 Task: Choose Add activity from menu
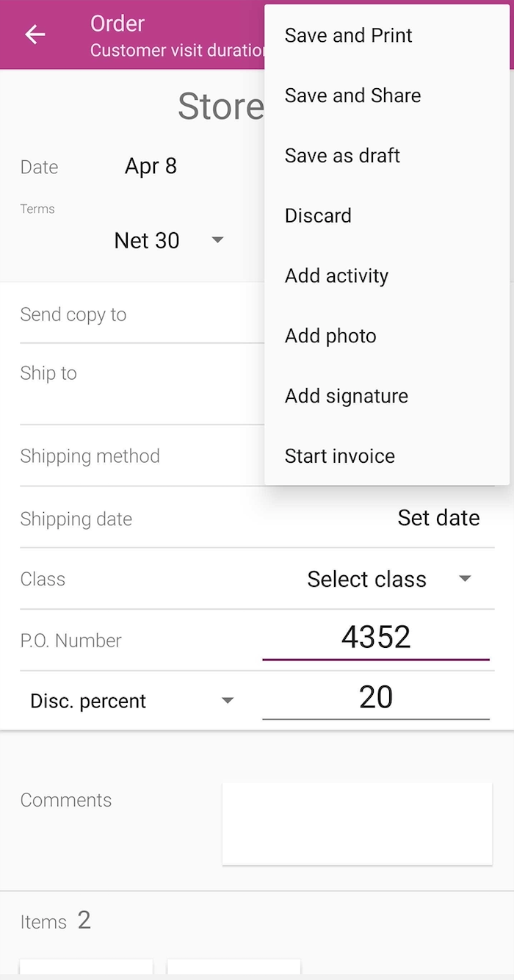click(336, 276)
